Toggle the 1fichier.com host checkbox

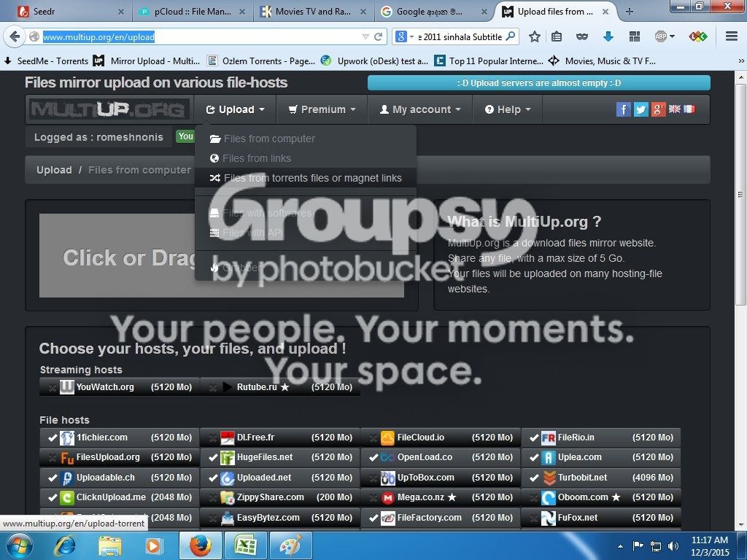click(x=53, y=437)
